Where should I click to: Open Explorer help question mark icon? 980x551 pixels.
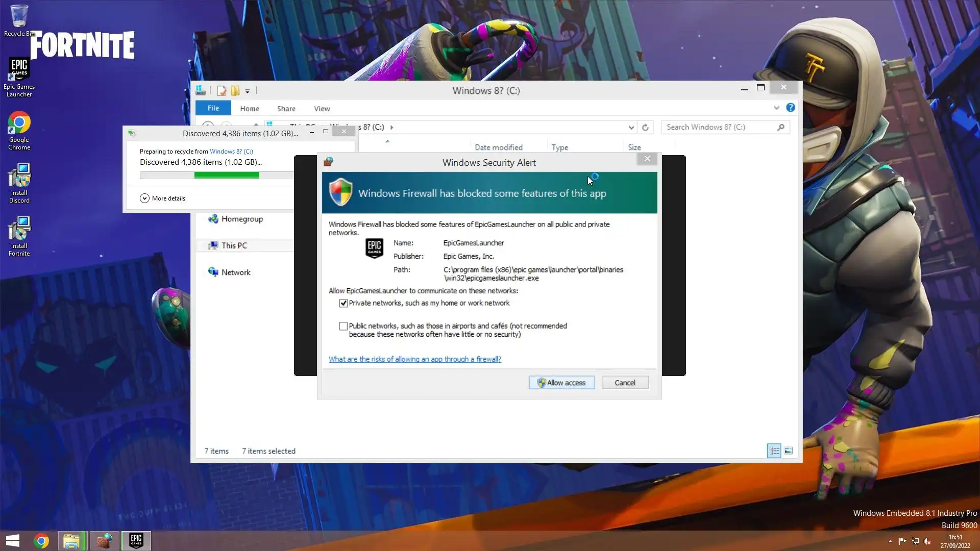(x=790, y=108)
